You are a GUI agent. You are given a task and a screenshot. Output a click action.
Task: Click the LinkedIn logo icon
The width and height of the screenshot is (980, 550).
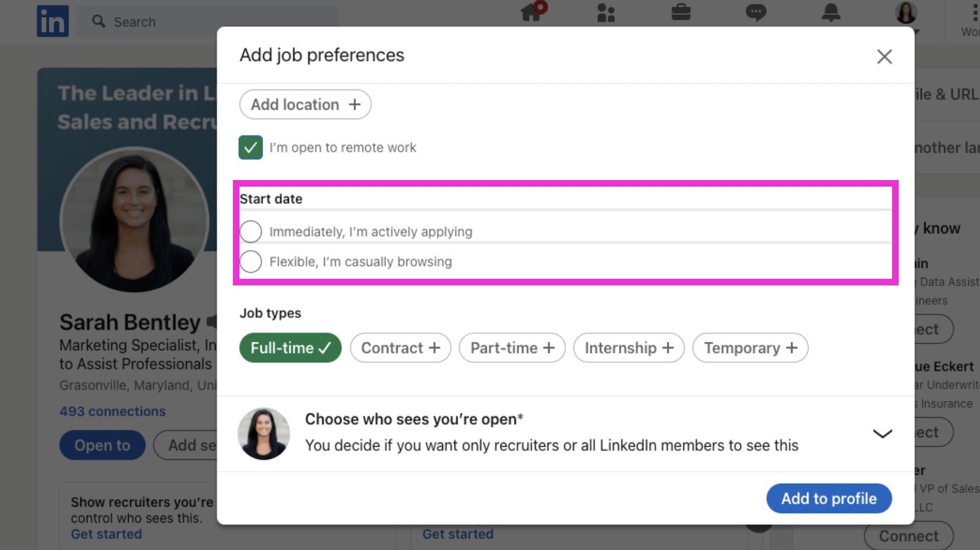pos(53,21)
